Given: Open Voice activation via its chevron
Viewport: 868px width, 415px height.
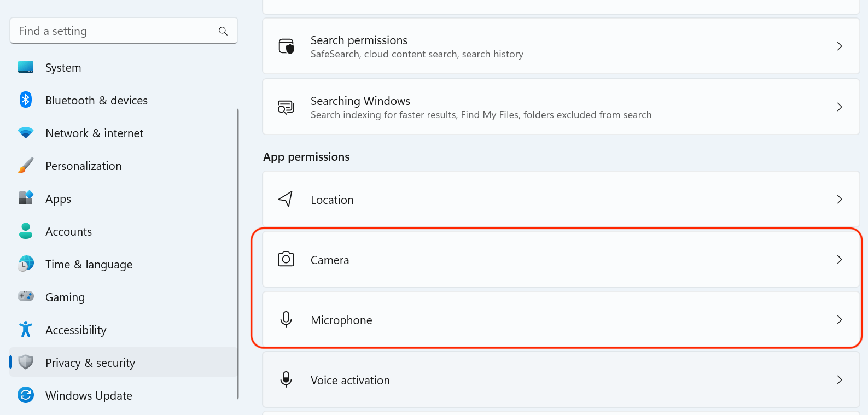Looking at the screenshot, I should click(840, 380).
